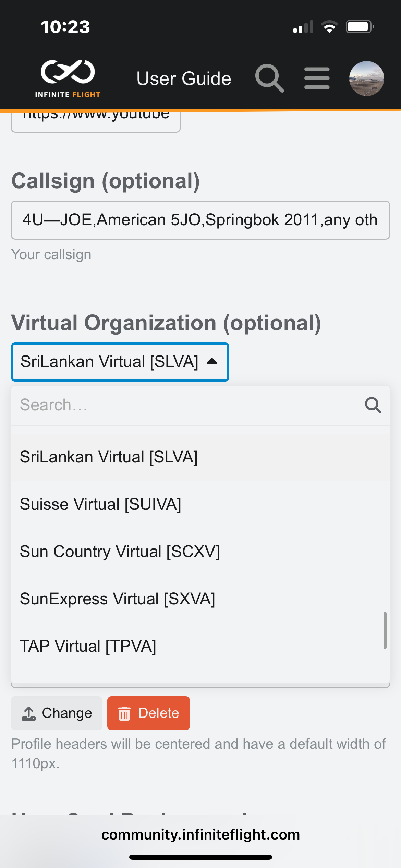Click the dropdown list scrollbar
Screen dimensions: 401x868
point(385,630)
